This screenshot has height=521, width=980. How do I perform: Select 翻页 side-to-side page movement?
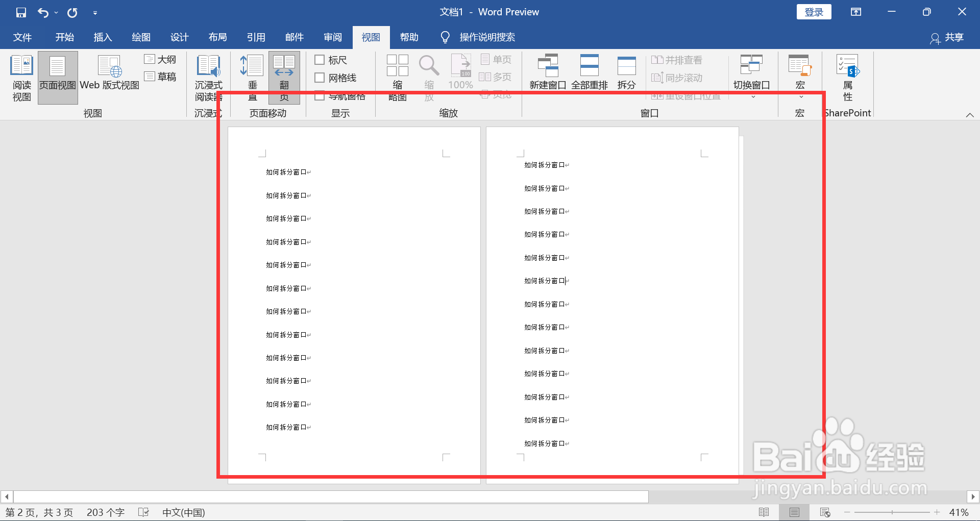click(x=284, y=78)
